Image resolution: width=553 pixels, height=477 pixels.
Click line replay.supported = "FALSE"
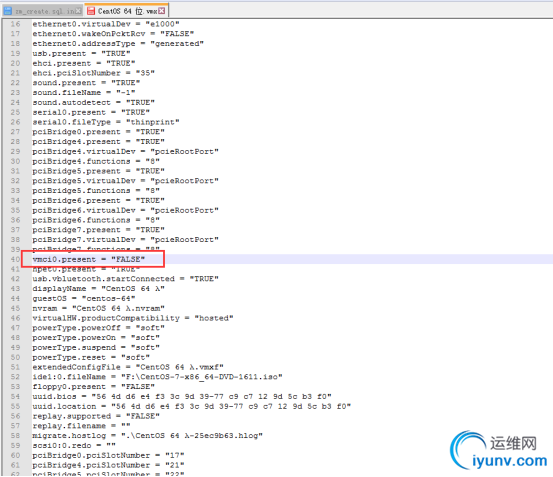click(96, 416)
